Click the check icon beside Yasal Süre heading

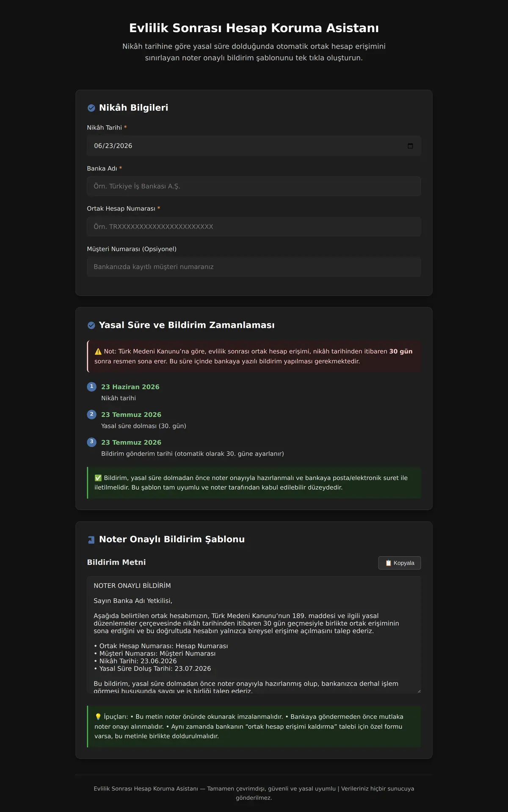point(91,325)
